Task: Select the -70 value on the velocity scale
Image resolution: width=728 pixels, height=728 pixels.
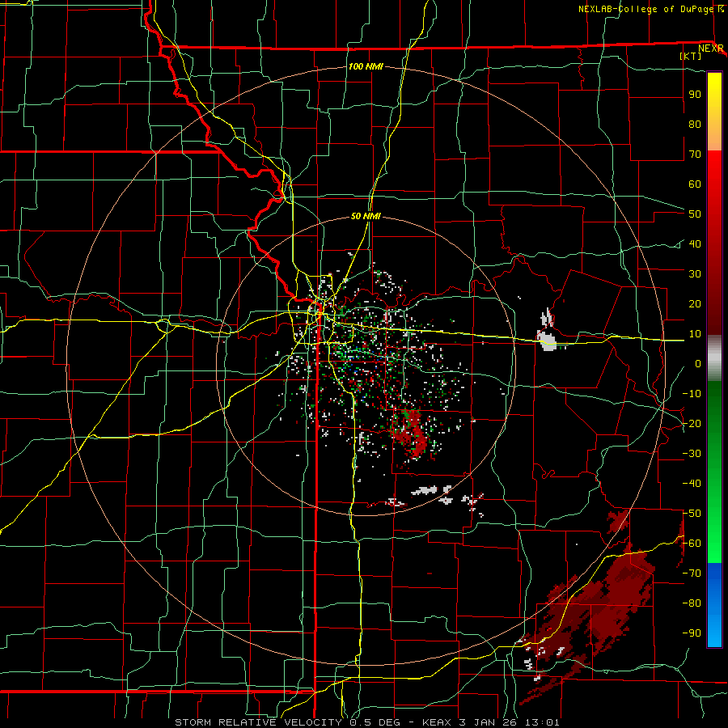Action: [692, 574]
